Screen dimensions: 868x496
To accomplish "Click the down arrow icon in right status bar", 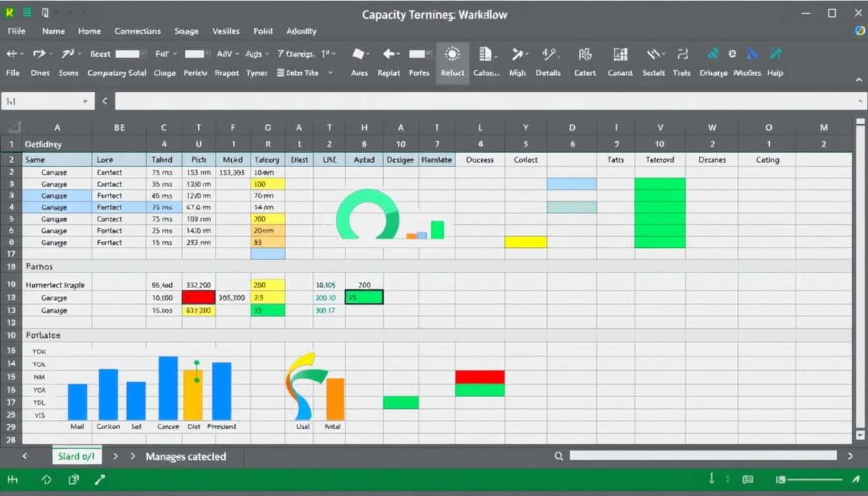I will 712,479.
